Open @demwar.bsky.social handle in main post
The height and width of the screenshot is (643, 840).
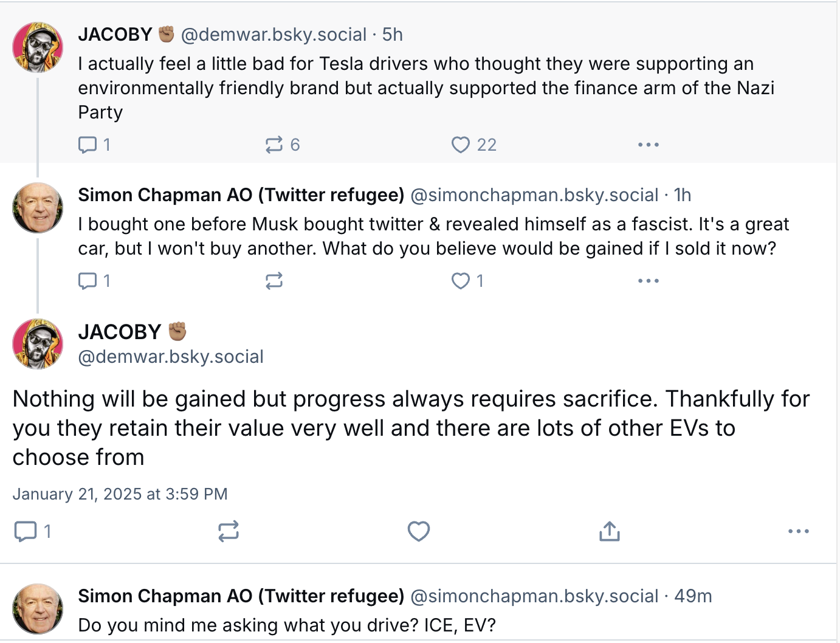171,357
